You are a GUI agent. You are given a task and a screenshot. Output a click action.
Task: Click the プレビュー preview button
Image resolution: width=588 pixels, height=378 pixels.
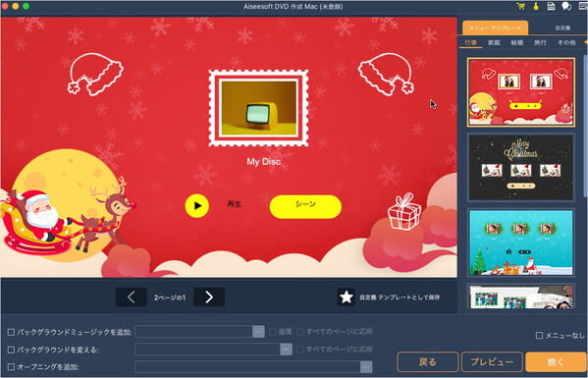pos(492,362)
